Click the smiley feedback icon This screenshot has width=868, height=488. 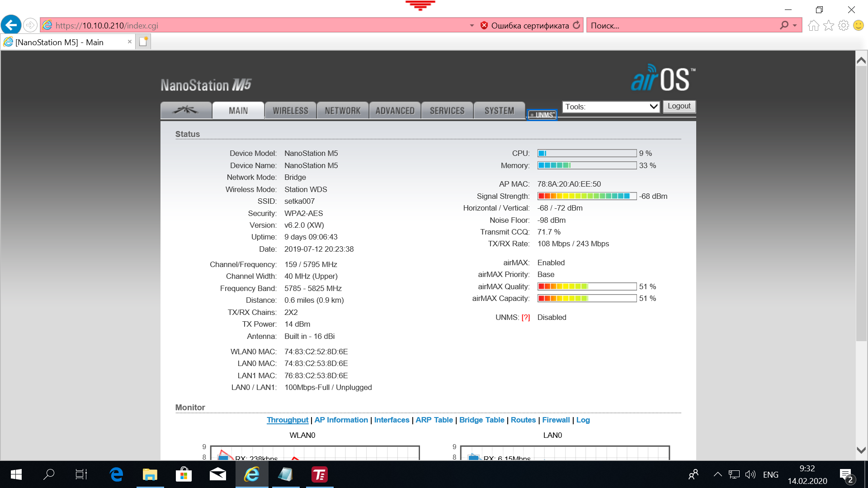pos(859,25)
